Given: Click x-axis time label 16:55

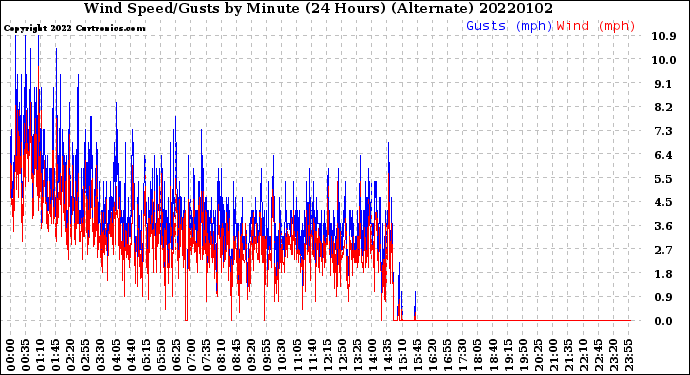Looking at the screenshot, I should (x=447, y=355).
